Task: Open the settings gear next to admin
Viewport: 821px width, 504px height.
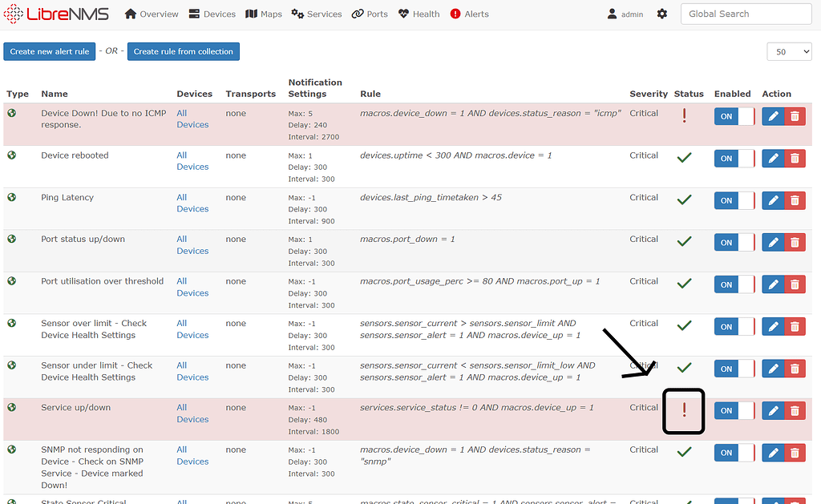Action: coord(662,14)
